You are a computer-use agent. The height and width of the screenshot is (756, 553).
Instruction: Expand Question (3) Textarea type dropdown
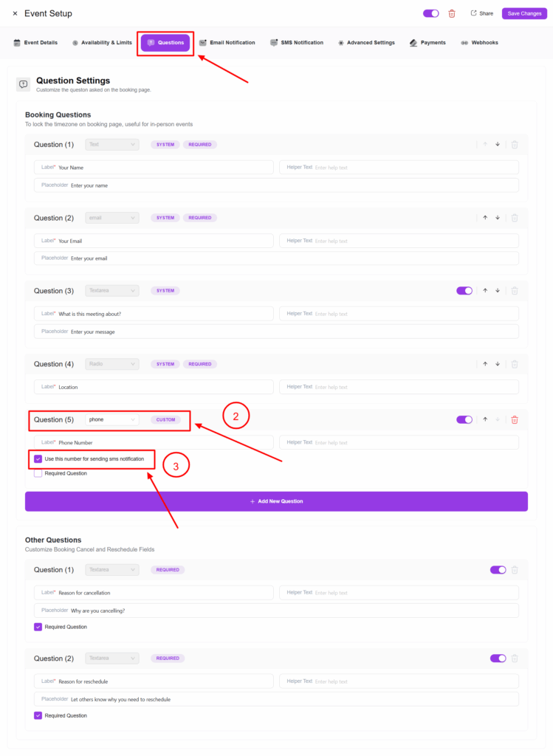(112, 291)
